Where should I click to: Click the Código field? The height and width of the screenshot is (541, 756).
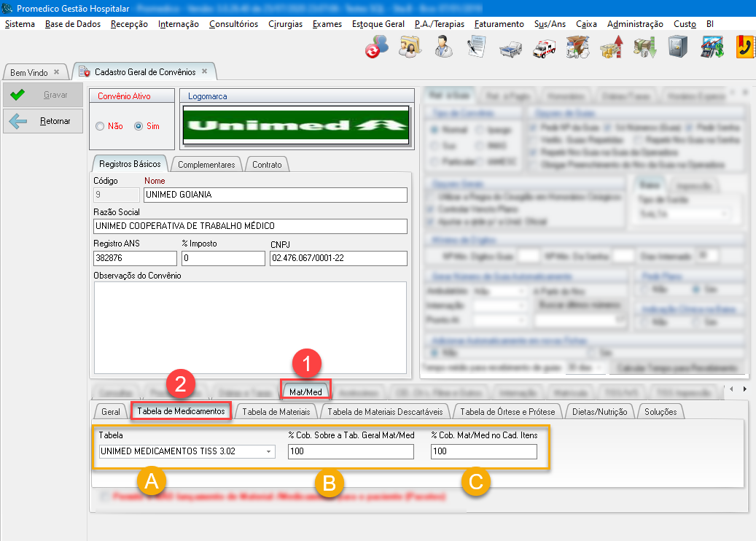click(116, 195)
